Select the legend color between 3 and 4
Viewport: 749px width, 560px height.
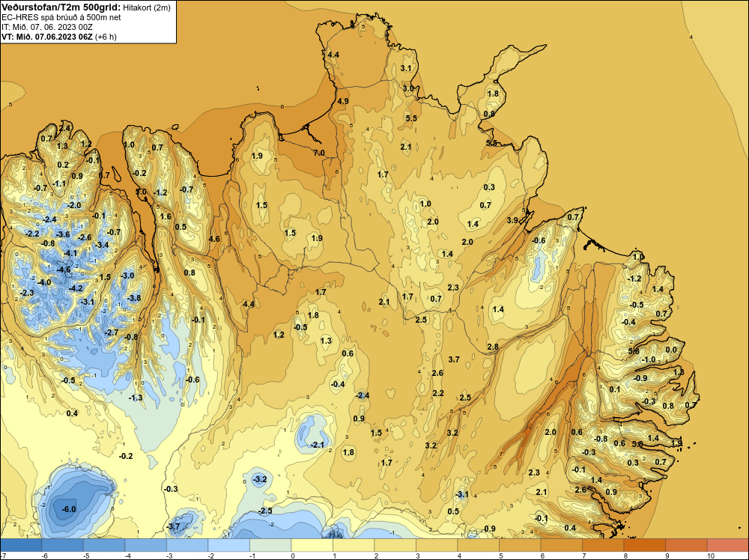click(437, 545)
